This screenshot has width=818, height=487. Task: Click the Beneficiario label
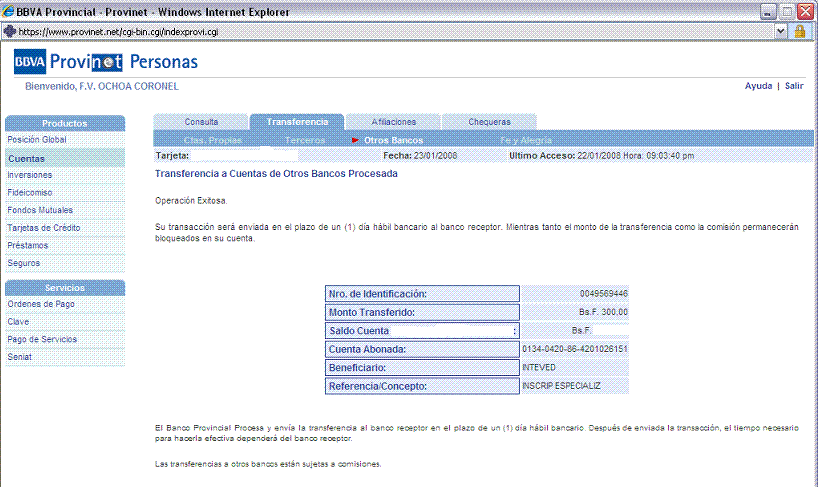click(422, 368)
